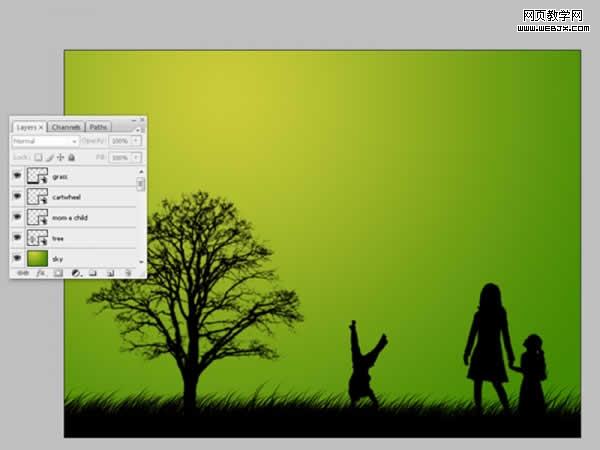Select the mom & child layer thumbnail

click(x=38, y=217)
